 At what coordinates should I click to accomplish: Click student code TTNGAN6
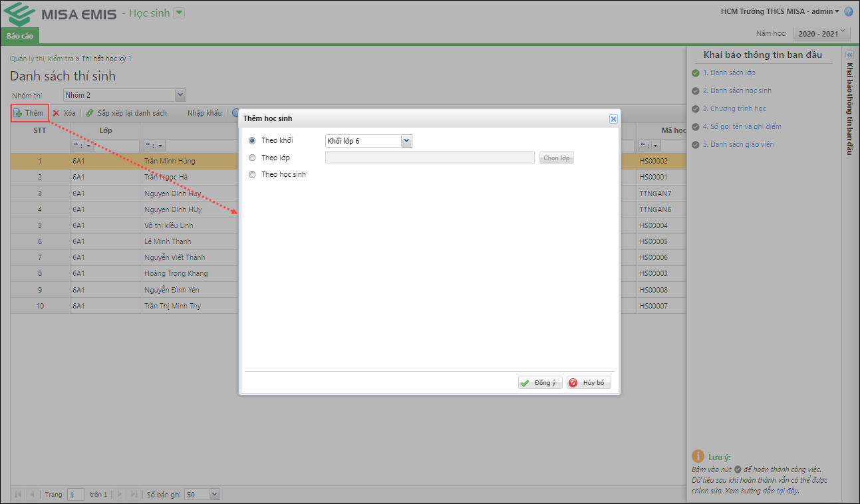click(655, 210)
